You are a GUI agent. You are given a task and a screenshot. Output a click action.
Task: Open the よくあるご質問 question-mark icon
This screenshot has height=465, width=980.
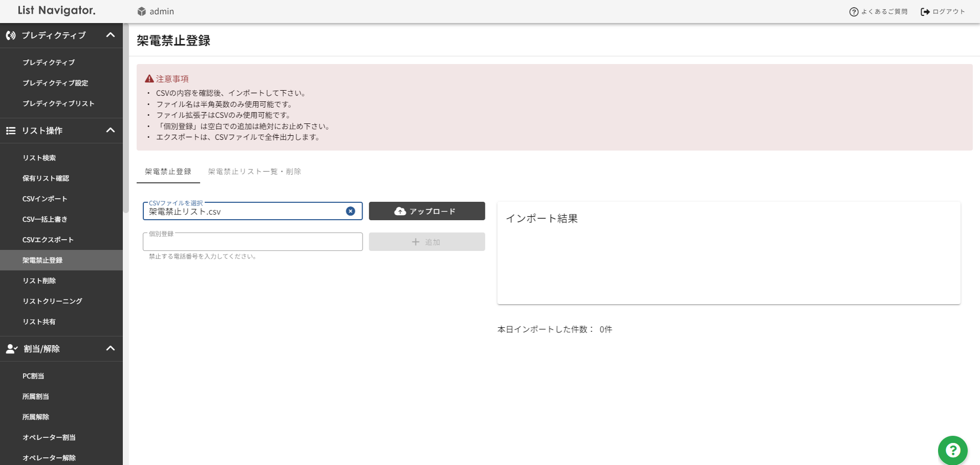pyautogui.click(x=854, y=12)
